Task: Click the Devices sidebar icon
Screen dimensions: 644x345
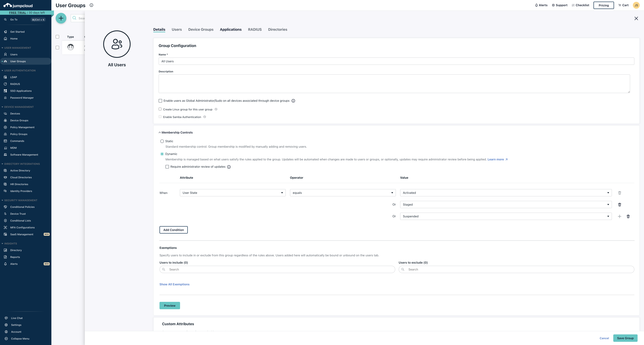Action: coord(5,114)
